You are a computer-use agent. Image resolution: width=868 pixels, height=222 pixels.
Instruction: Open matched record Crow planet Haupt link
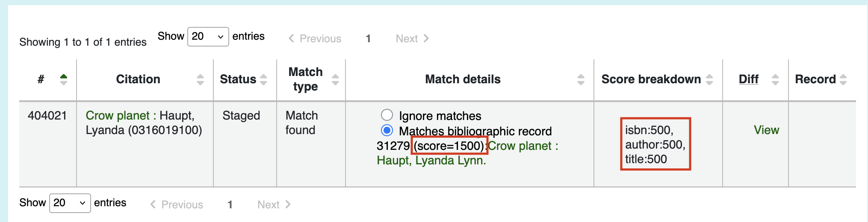click(467, 153)
